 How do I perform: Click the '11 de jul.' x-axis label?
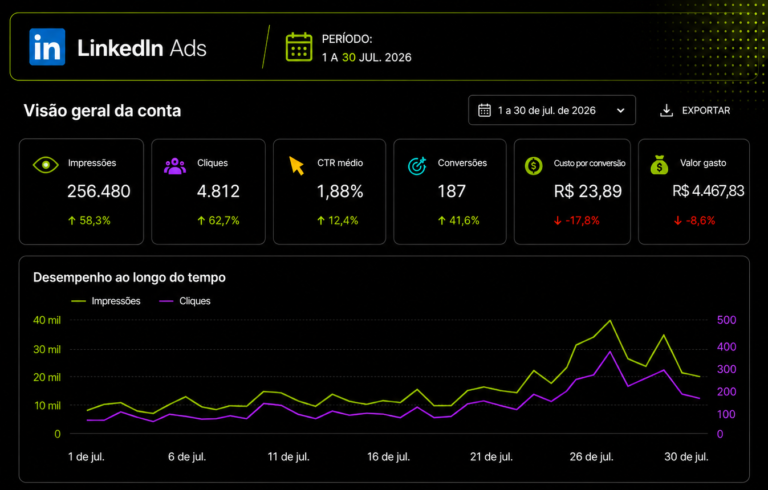pos(288,457)
